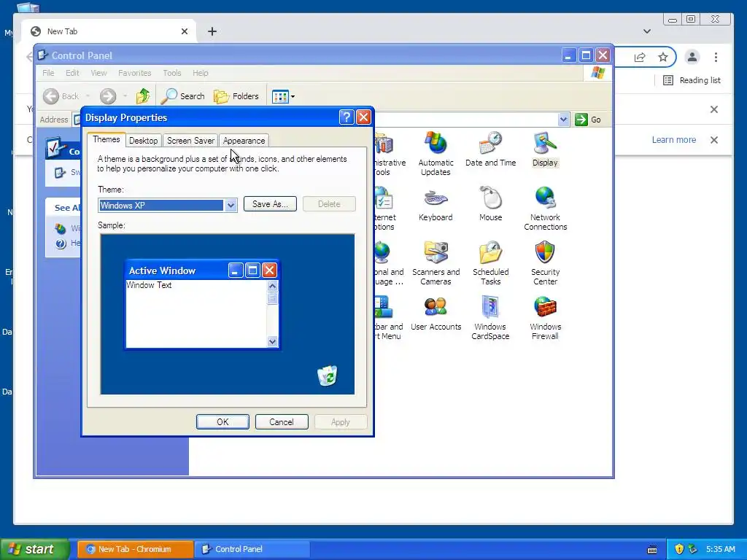Click the Back toolbar button in Control Panel
Image resolution: width=747 pixels, height=560 pixels.
61,96
